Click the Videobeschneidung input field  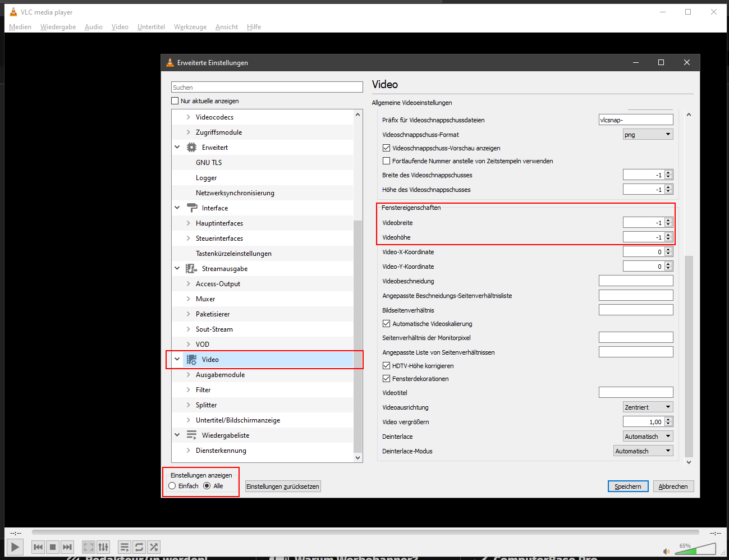point(636,281)
